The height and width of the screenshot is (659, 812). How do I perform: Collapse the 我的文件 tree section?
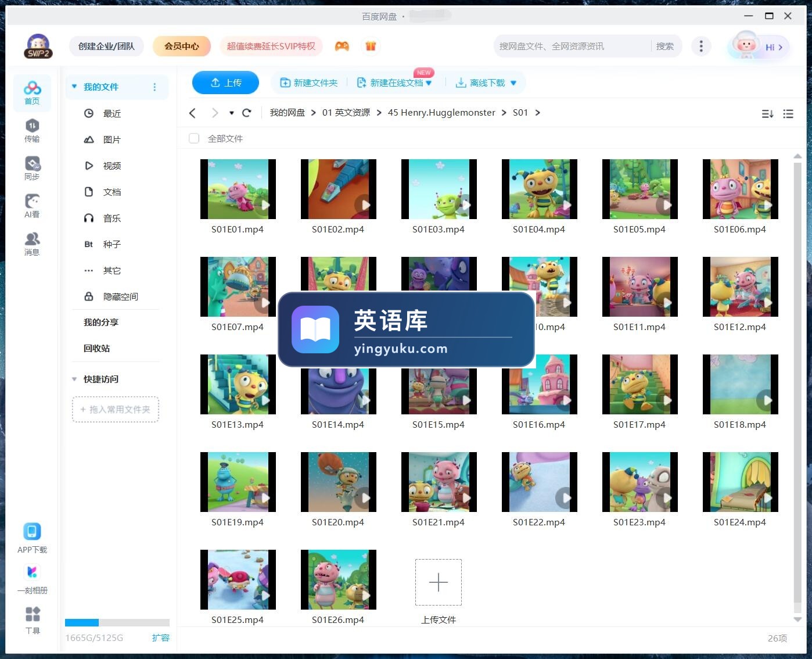coord(74,87)
